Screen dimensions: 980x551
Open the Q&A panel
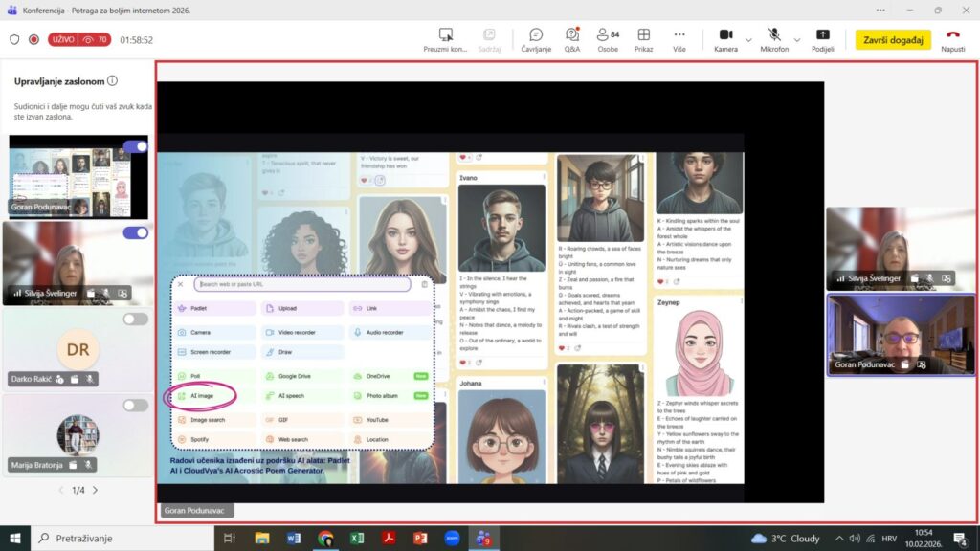[x=571, y=35]
